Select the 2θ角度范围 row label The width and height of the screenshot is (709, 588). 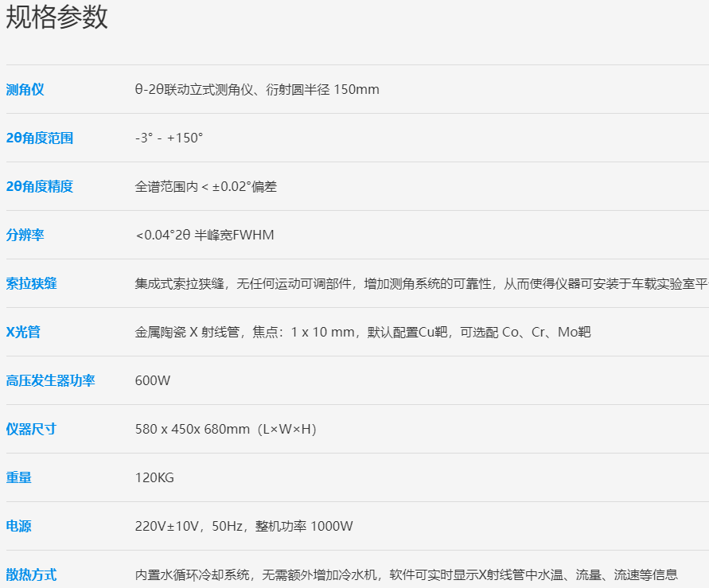point(39,138)
